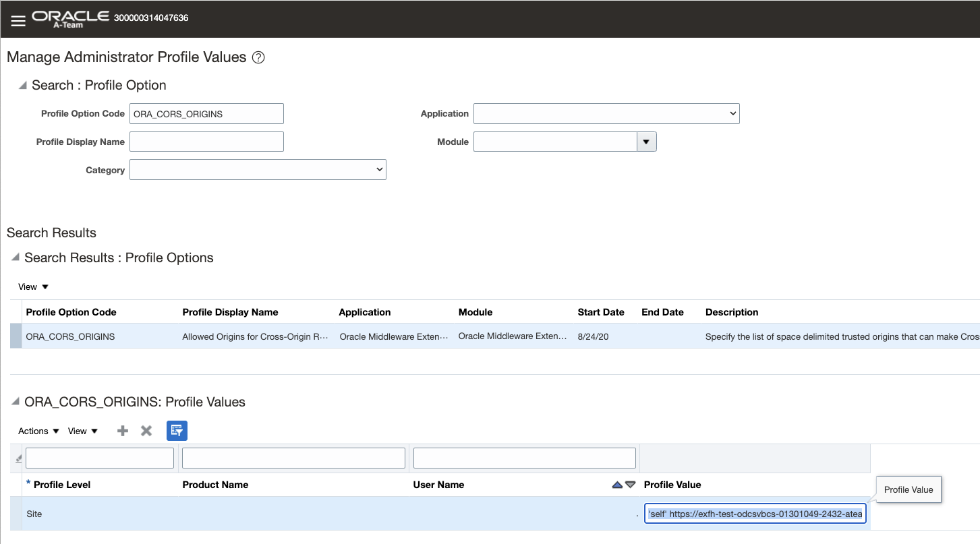
Task: Open the View menu in Profile Values toolbar
Action: tap(83, 431)
